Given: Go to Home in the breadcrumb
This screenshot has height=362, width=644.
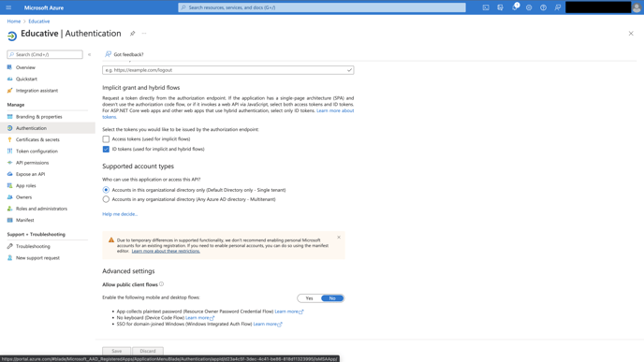Looking at the screenshot, I should (x=13, y=22).
